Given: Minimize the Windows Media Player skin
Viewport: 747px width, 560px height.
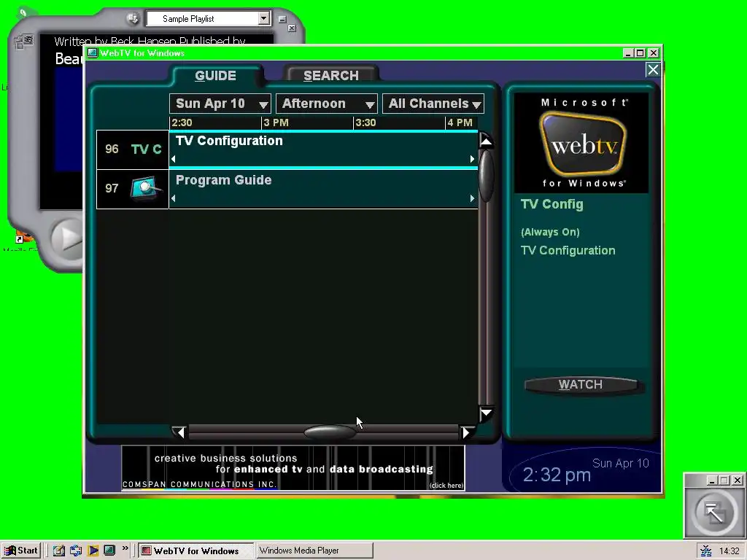Looking at the screenshot, I should pos(282,19).
